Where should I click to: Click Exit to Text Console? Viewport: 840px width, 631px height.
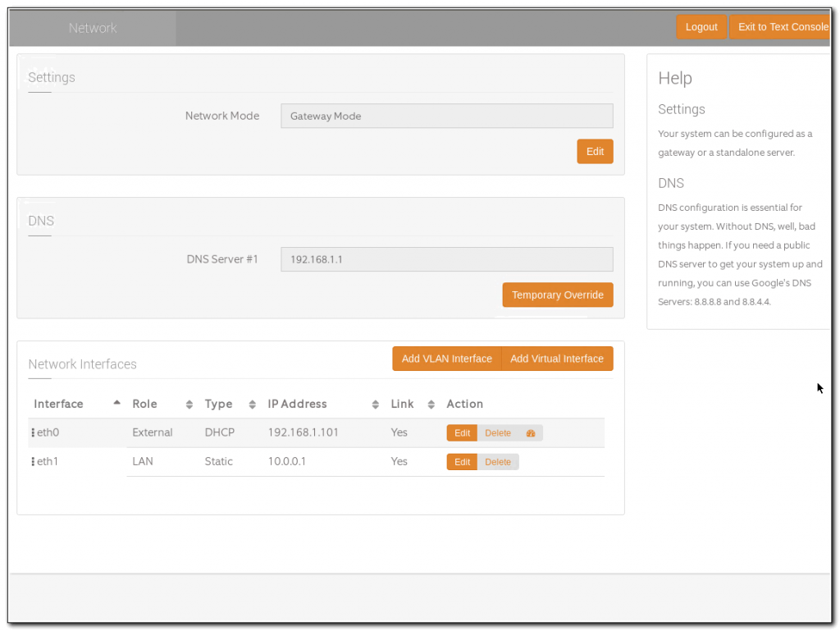point(783,27)
